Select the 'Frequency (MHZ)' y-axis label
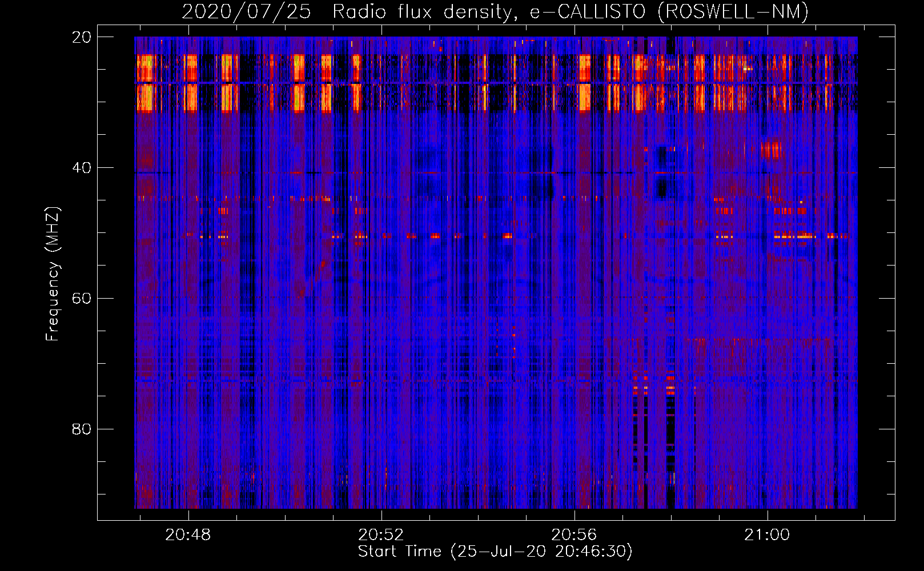This screenshot has height=571, width=924. 53,274
